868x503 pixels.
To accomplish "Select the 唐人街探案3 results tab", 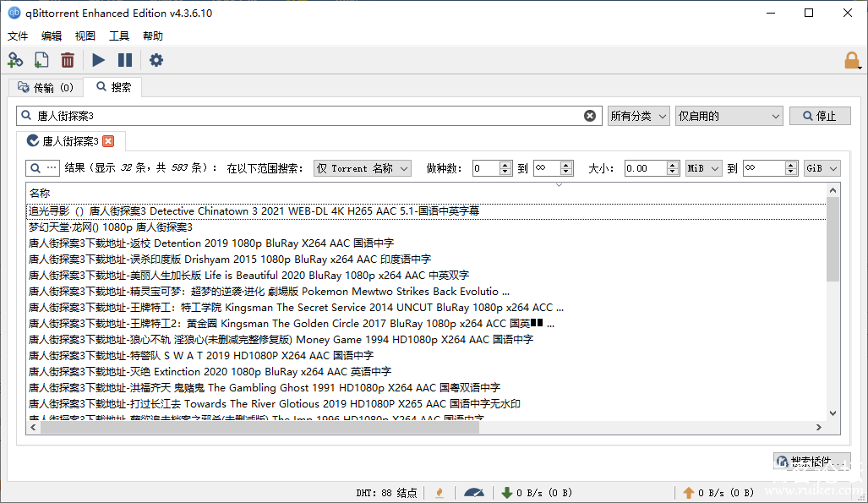I will [x=70, y=141].
